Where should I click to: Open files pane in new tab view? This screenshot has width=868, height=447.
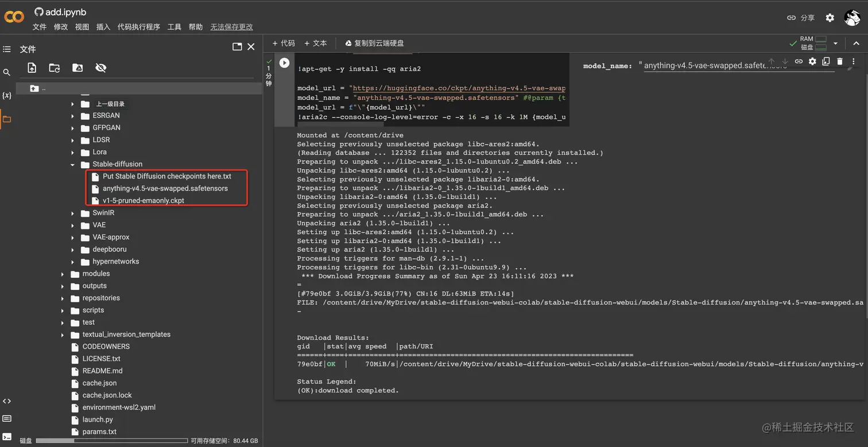click(237, 46)
